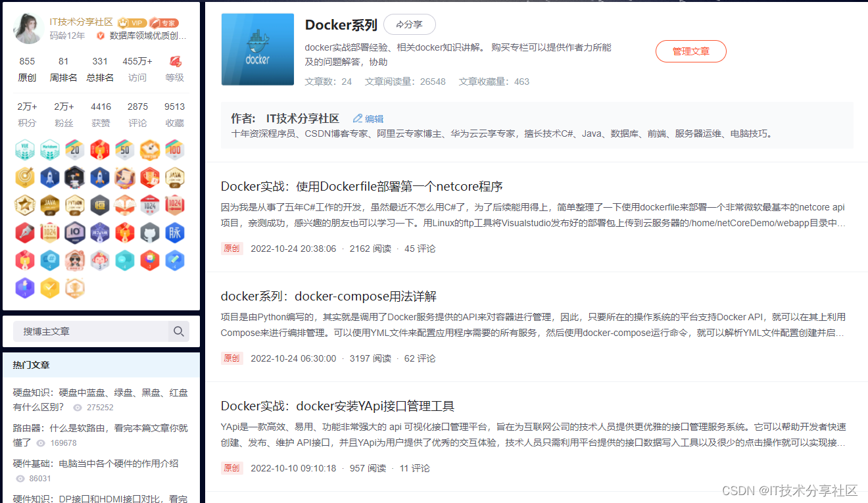Open article docker安装YApi接口管理工具
This screenshot has height=503, width=868.
click(337, 406)
